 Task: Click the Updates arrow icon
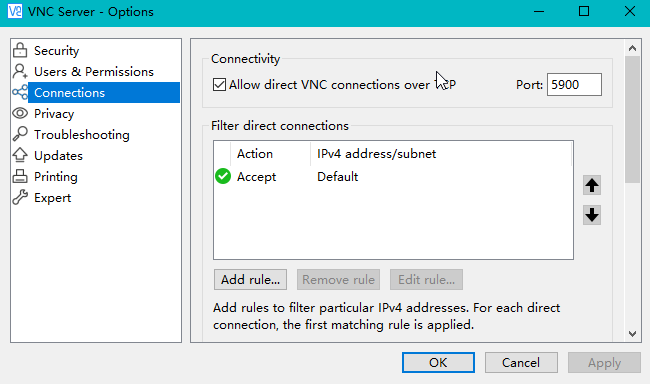20,155
